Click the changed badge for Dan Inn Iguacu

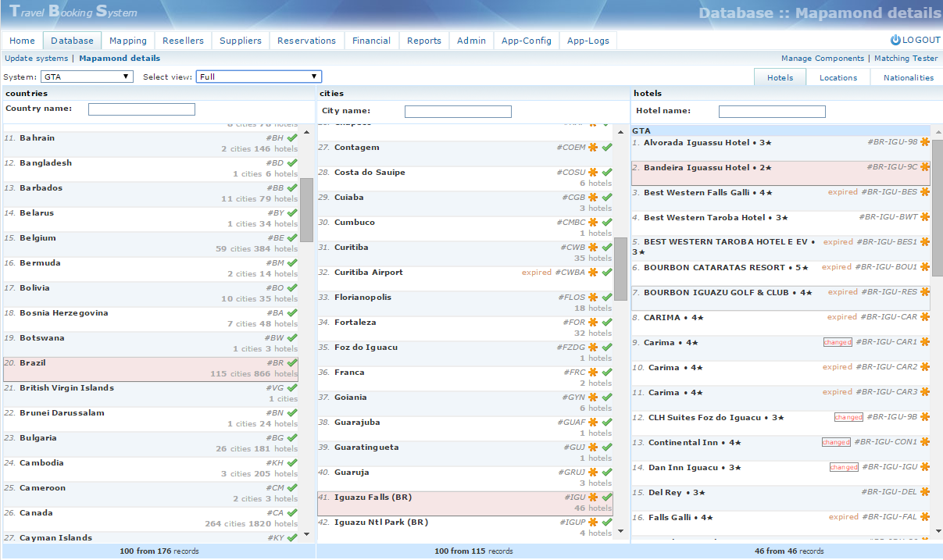click(844, 467)
